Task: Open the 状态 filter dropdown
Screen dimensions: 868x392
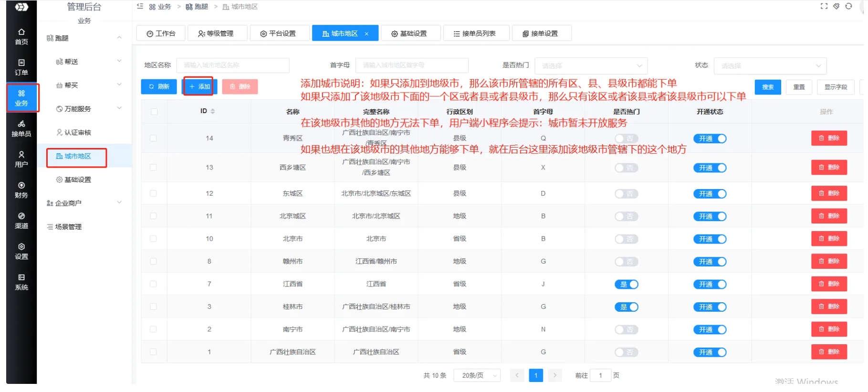Action: tap(770, 65)
